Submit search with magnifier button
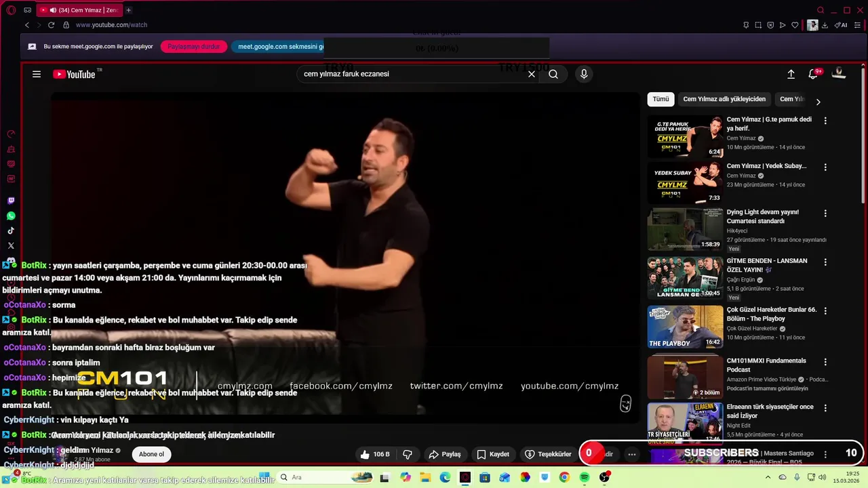 [553, 75]
